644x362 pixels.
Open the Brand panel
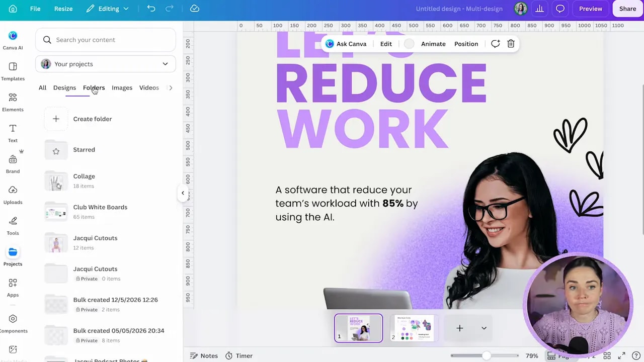point(13,164)
